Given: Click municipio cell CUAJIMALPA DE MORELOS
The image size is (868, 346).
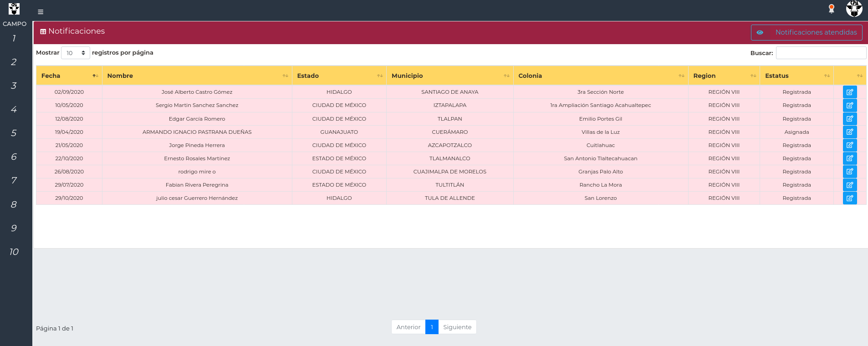Looking at the screenshot, I should click(450, 172).
